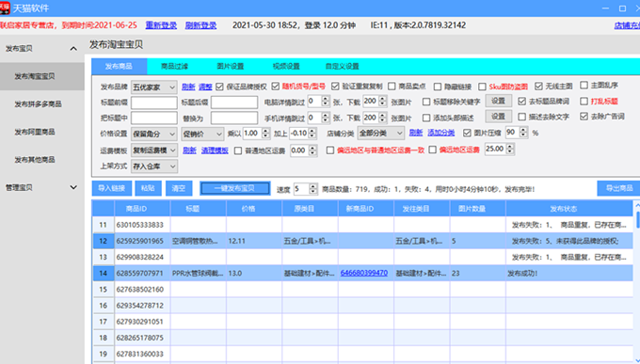Click the 天猫软件 app logo icon
The image size is (640, 364).
(x=5, y=8)
